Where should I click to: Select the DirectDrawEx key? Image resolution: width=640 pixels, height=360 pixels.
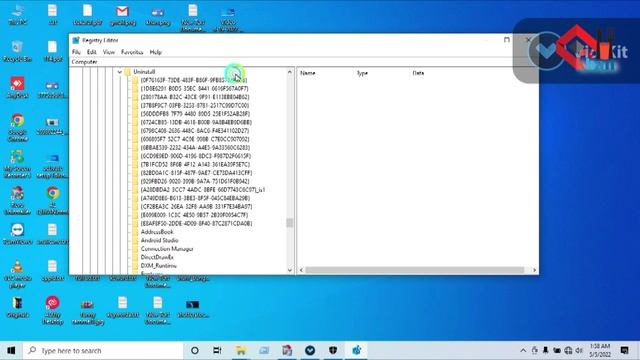click(x=157, y=257)
